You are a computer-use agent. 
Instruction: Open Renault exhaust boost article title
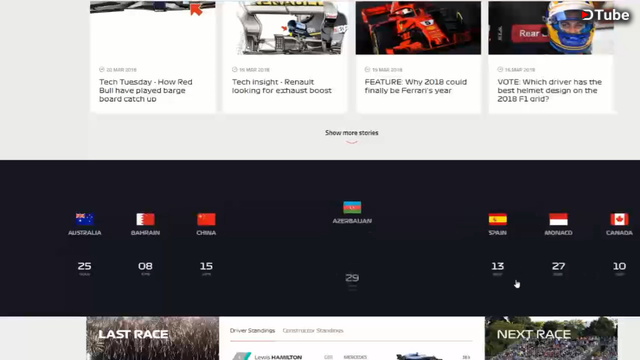(x=282, y=86)
